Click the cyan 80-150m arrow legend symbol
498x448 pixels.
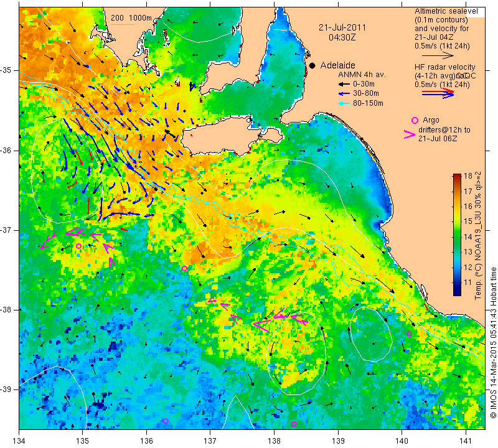pos(344,103)
